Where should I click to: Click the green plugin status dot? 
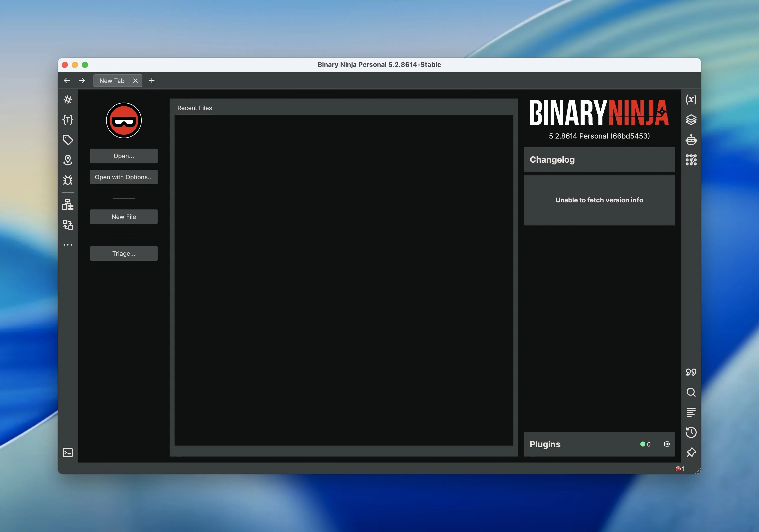(643, 444)
